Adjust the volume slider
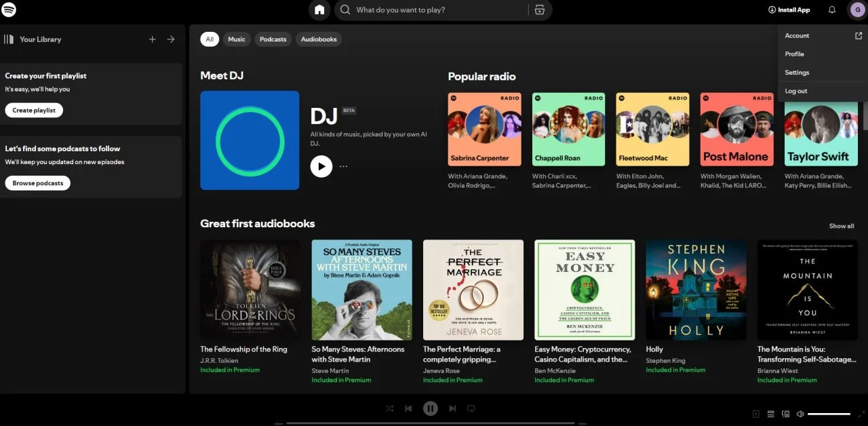Viewport: 868px width, 426px height. pos(829,414)
